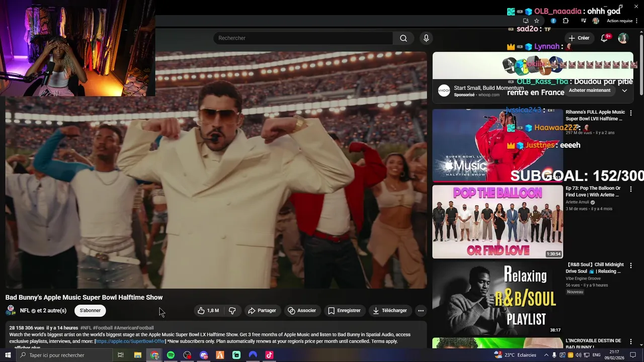Show hidden system tray icons
This screenshot has width=644, height=362.
(546, 355)
